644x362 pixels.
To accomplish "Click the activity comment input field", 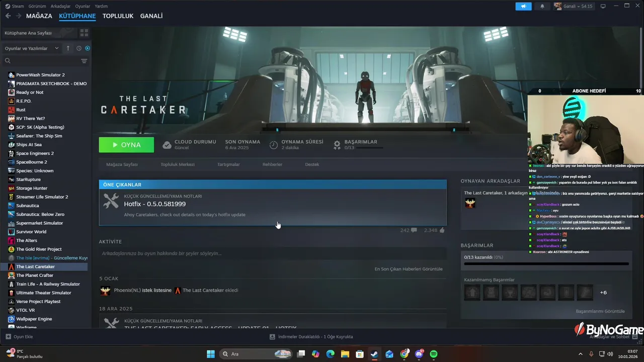I will (273, 253).
